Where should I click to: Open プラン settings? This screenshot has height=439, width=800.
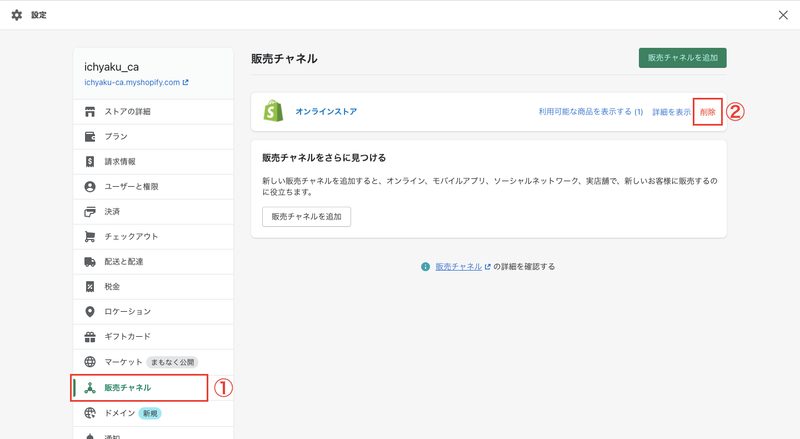(153, 136)
